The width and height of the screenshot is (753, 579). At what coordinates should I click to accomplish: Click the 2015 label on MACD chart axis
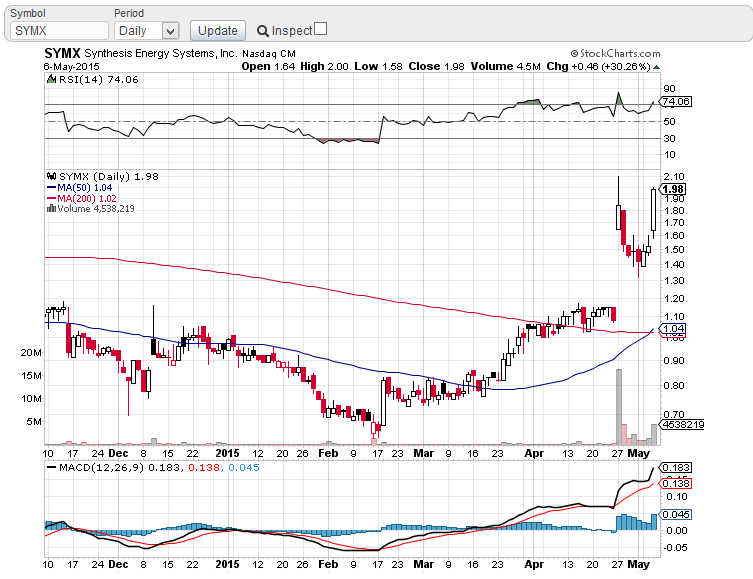click(227, 564)
